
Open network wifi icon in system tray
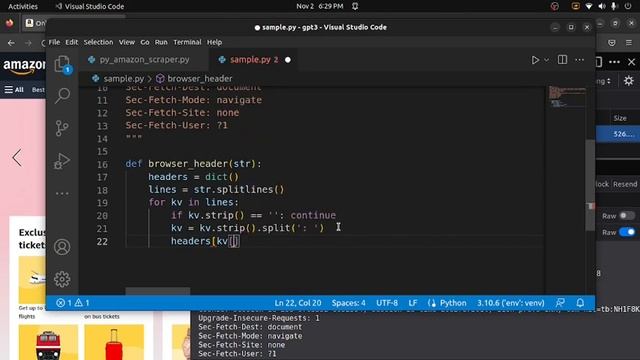coord(589,6)
